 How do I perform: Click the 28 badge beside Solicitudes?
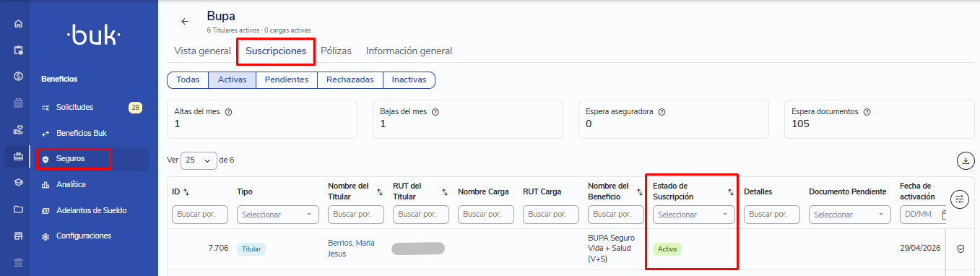(x=135, y=107)
